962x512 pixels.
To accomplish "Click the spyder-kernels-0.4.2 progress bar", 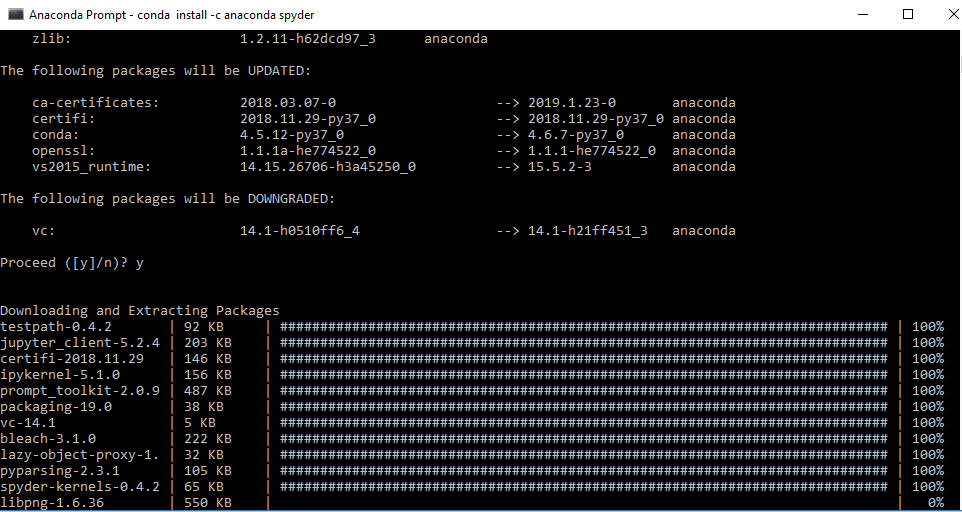I will pos(583,487).
